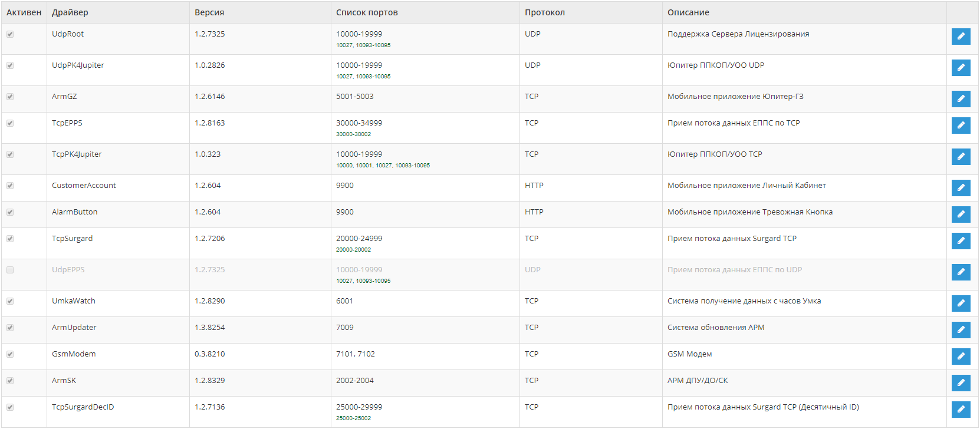Uncheck the ArmUpdater active checkbox
The image size is (980, 429).
[x=10, y=328]
